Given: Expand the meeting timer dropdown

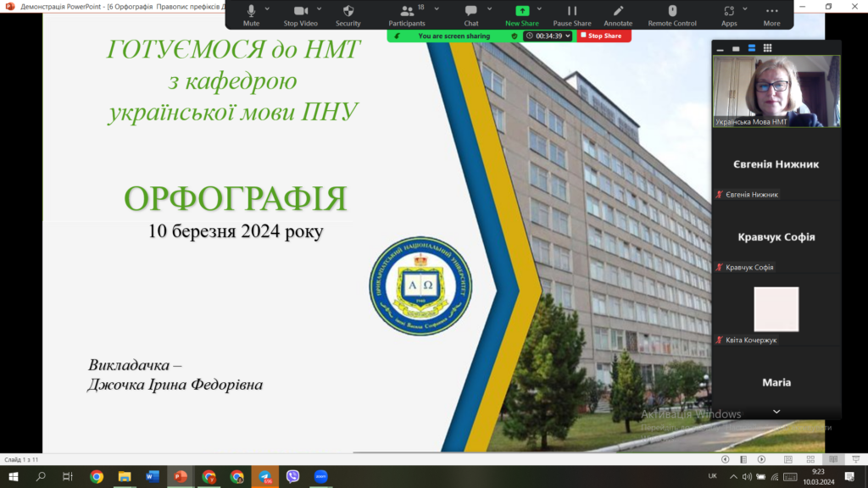Looking at the screenshot, I should 567,36.
